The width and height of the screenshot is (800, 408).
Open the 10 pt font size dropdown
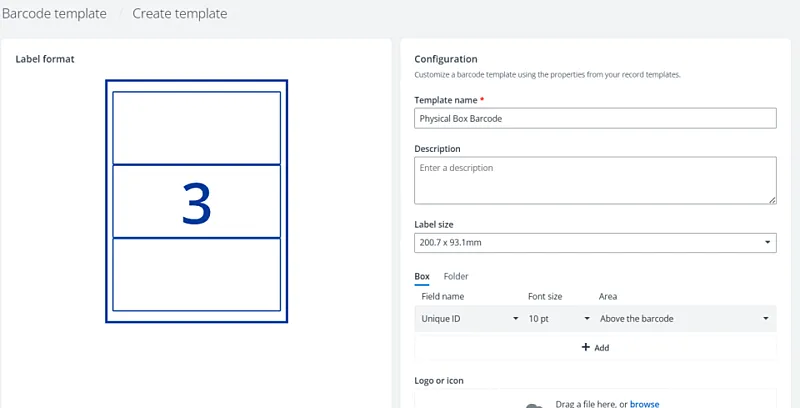558,319
